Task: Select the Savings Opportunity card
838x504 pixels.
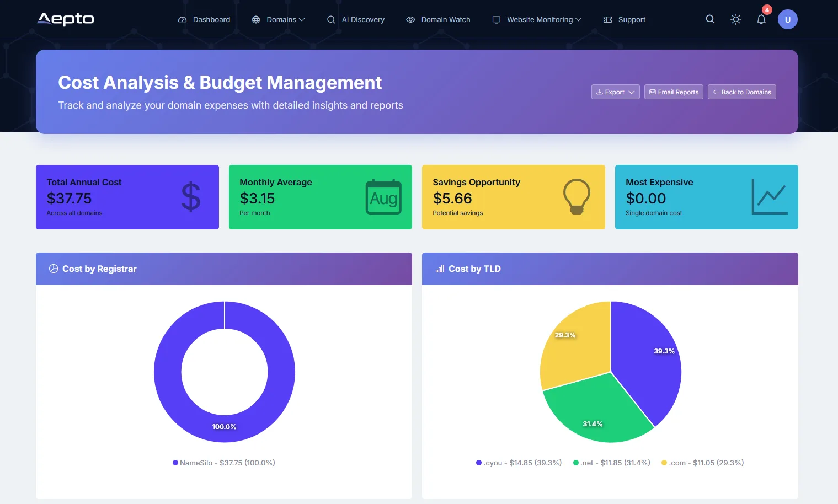Action: 514,197
